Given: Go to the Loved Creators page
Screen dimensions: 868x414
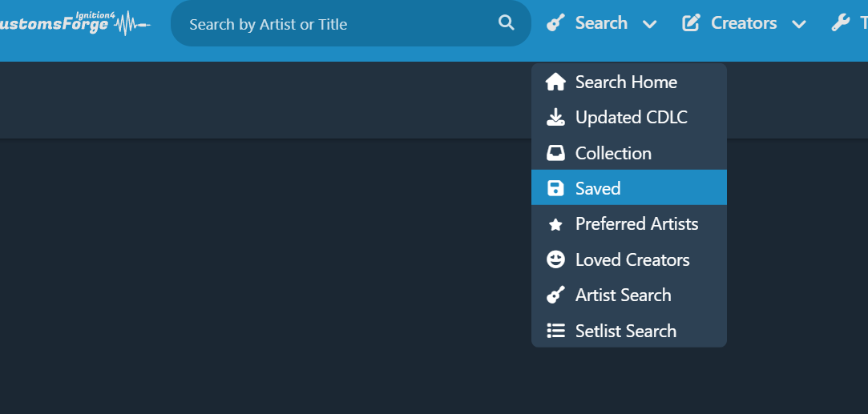Looking at the screenshot, I should click(x=629, y=259).
